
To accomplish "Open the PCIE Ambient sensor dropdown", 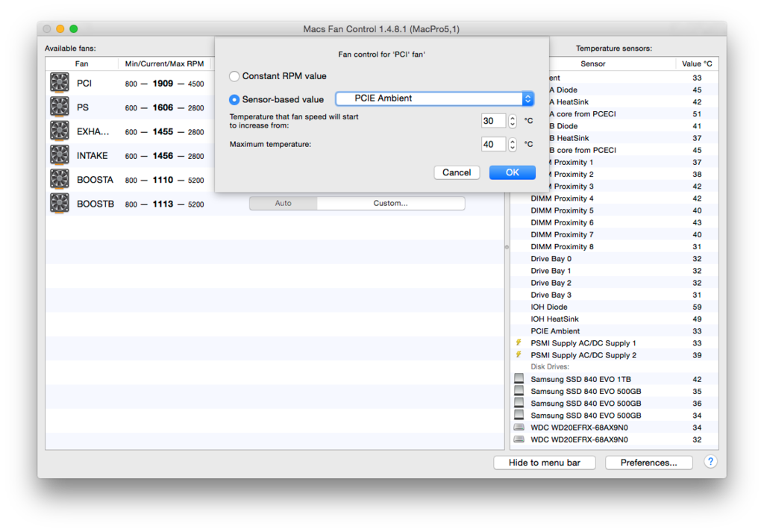I will pos(435,98).
